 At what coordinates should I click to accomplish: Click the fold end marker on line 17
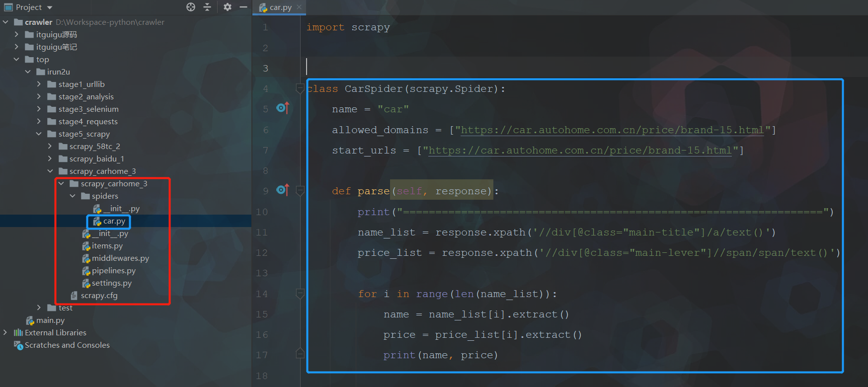pyautogui.click(x=300, y=353)
